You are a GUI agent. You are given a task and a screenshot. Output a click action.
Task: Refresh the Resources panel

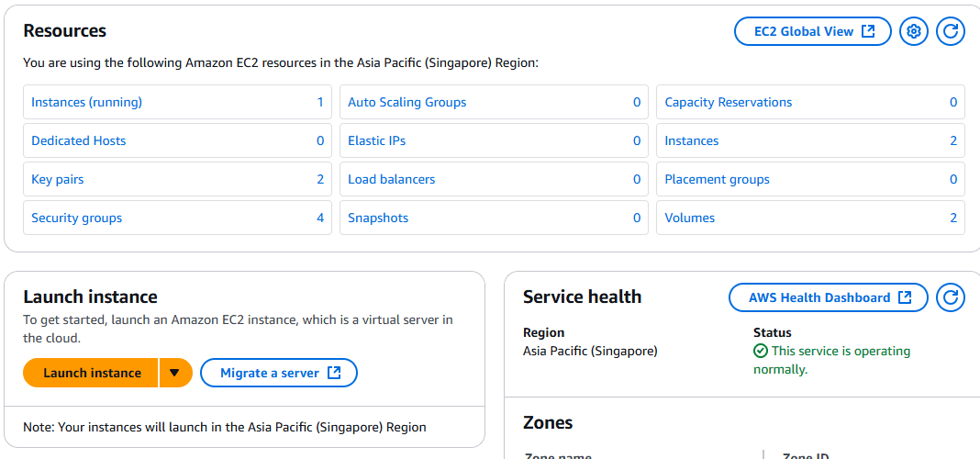(x=951, y=31)
